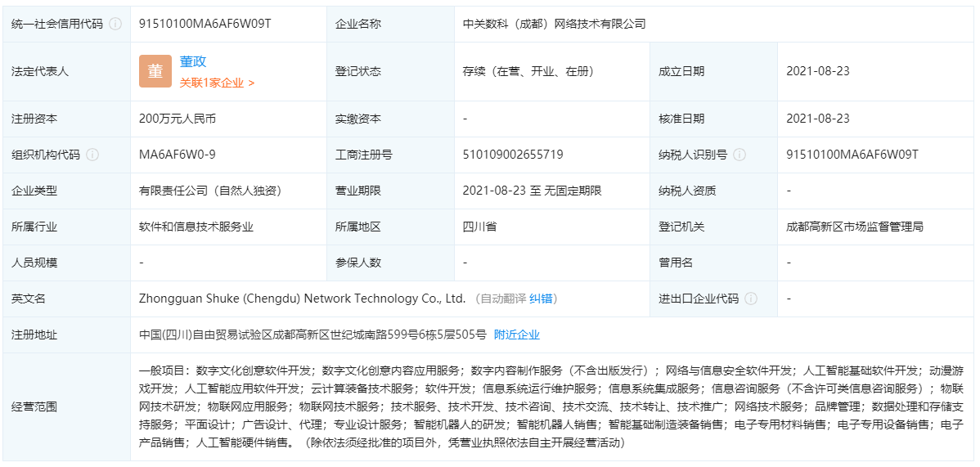Click business term 2021-08-23 至 无固定期限
The height and width of the screenshot is (467, 980).
pyautogui.click(x=533, y=191)
